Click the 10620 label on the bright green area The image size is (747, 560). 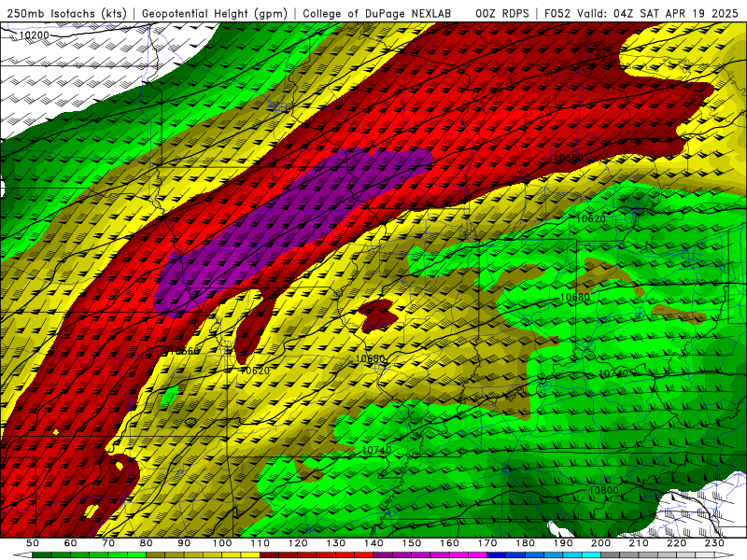[x=591, y=218]
